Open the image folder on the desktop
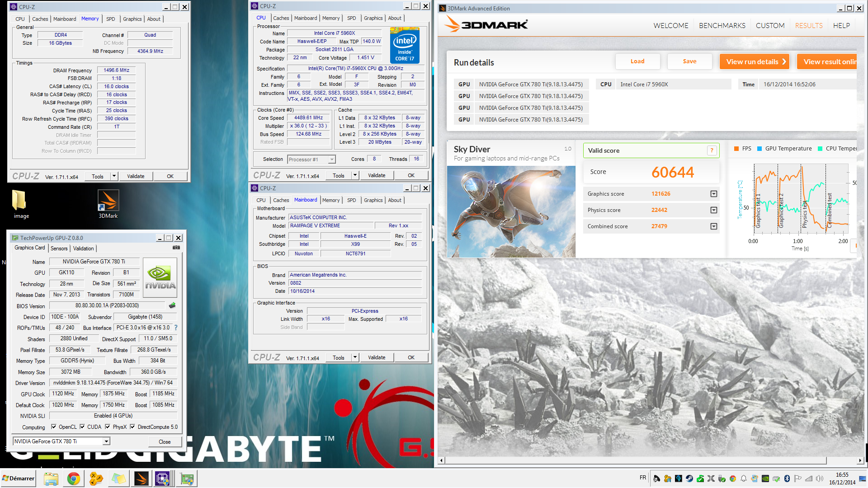This screenshot has height=488, width=868. click(19, 200)
